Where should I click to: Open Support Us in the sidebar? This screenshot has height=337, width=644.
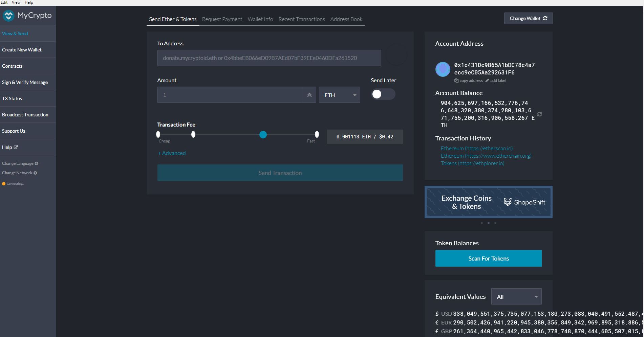coord(28,131)
